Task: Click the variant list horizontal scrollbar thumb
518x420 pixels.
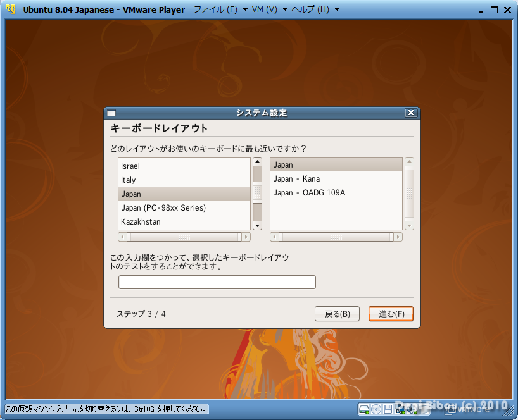Action: point(336,237)
